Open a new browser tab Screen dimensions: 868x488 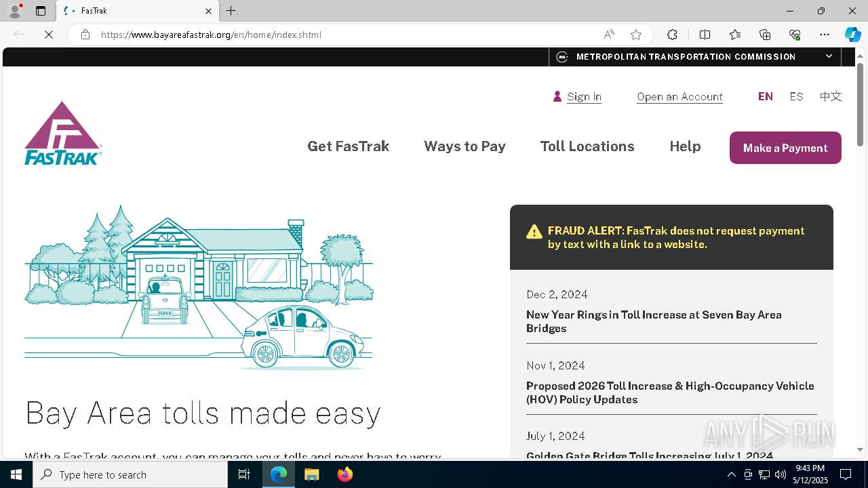[231, 11]
